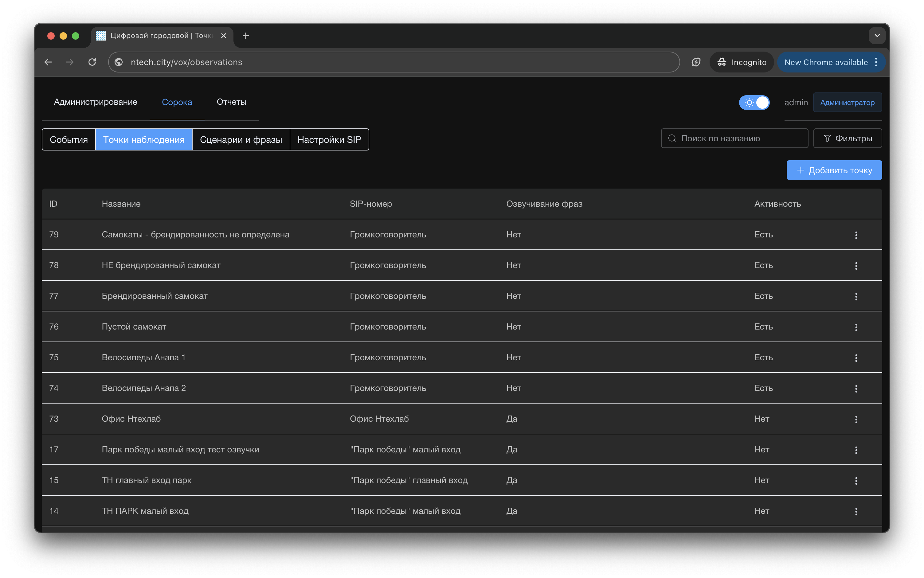Screen dimensions: 924x578
Task: Click the browser back arrow
Action: 48,62
